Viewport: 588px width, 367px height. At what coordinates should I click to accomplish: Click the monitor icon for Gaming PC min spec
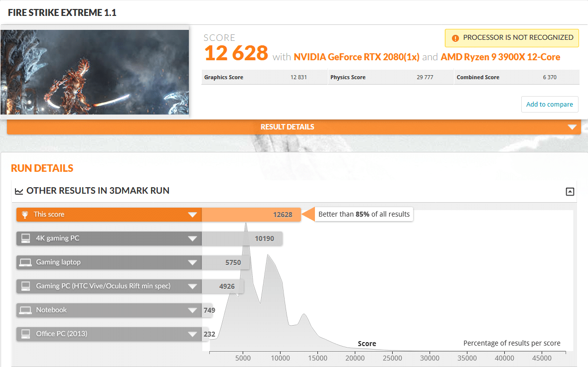(x=25, y=286)
